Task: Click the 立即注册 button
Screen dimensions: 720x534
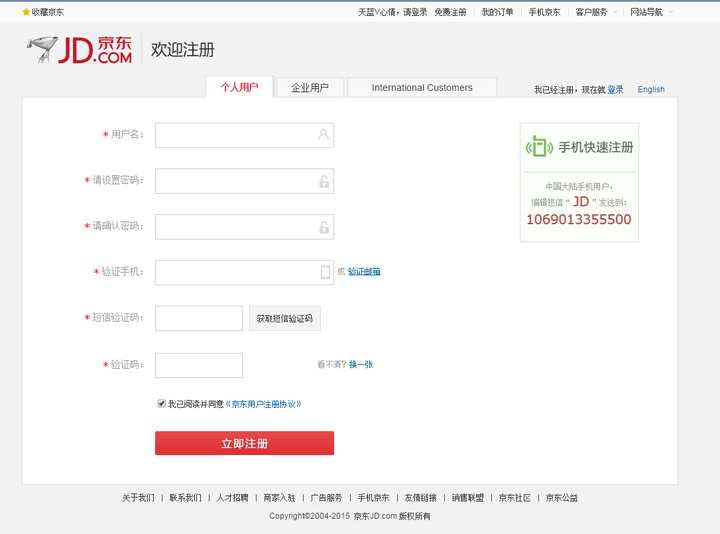Action: [x=244, y=443]
